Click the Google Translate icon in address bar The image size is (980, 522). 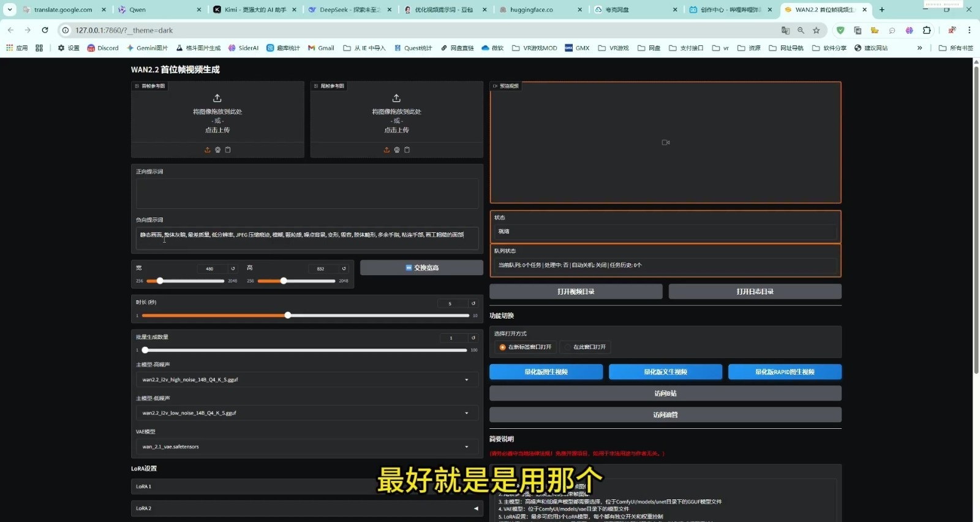(785, 30)
